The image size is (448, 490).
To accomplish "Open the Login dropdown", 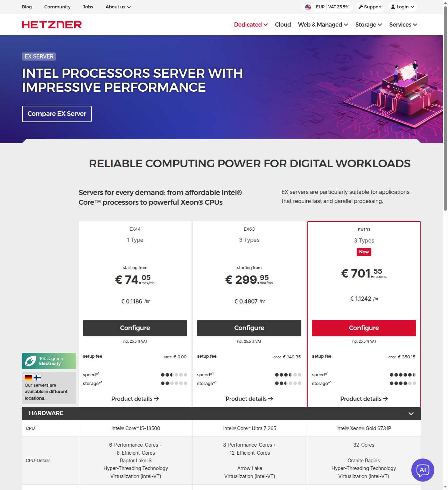I will click(402, 7).
